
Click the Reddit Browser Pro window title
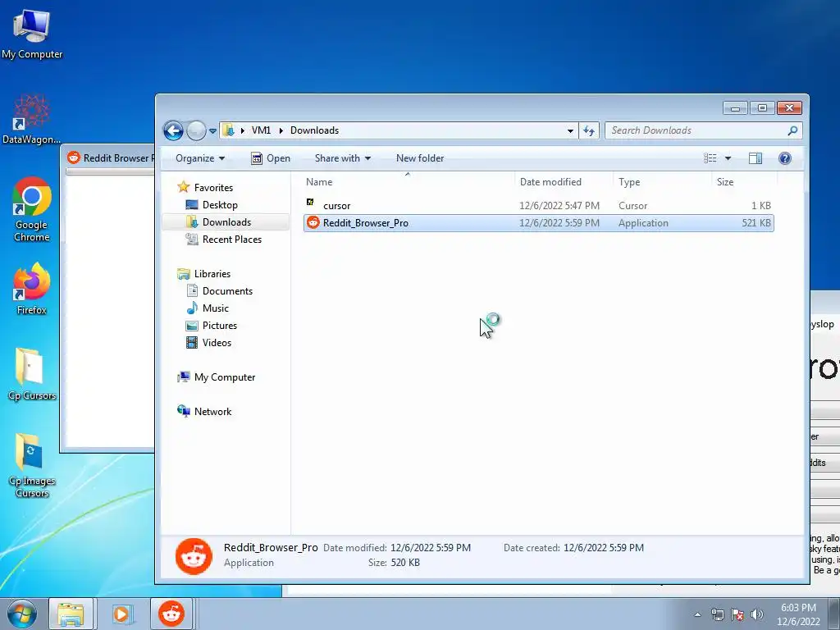coord(118,158)
